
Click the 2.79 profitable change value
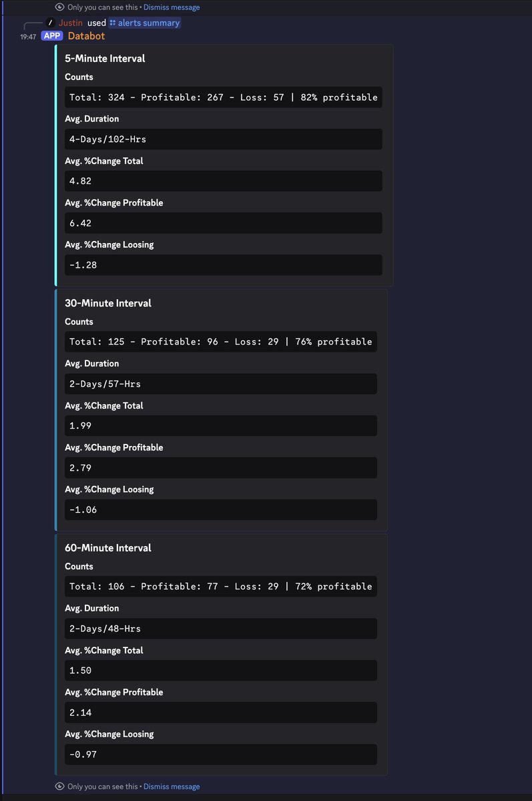click(221, 468)
